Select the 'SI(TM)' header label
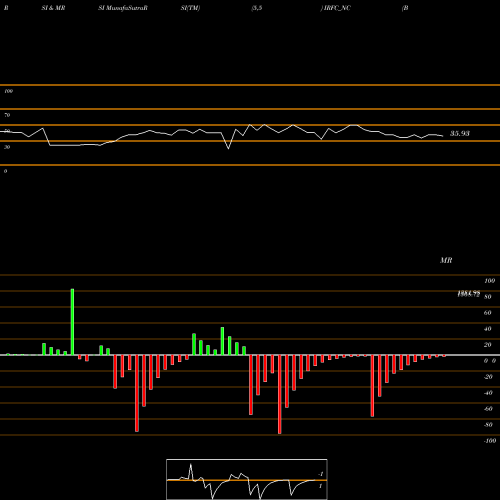The width and height of the screenshot is (500, 500). (x=190, y=8)
